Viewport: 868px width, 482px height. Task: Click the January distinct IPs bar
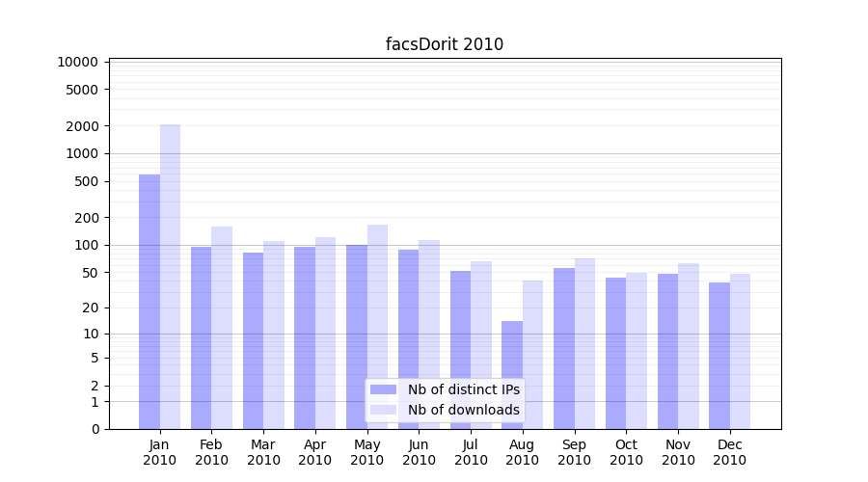[149, 302]
